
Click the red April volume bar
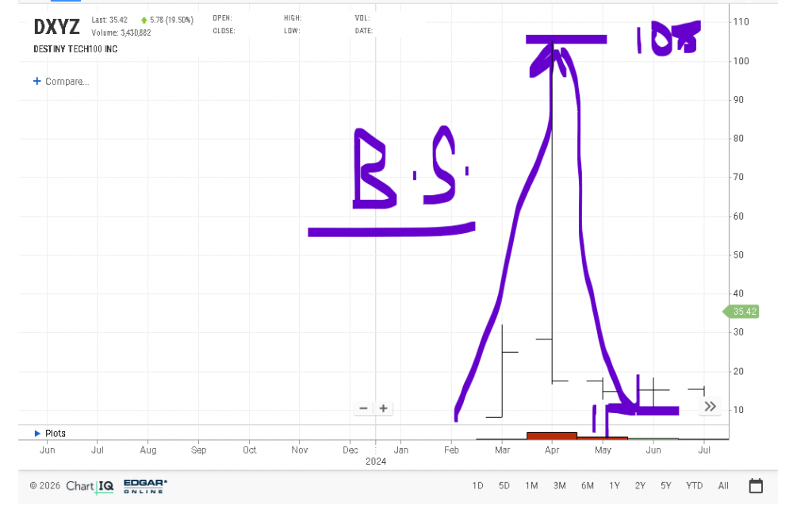(x=551, y=435)
